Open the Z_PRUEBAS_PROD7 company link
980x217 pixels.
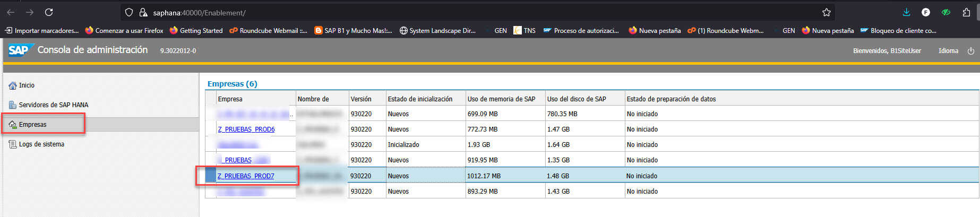(x=246, y=176)
